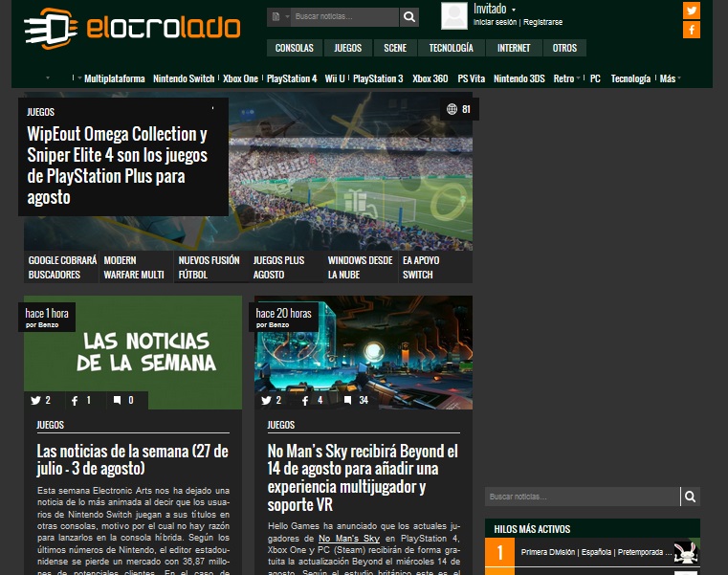Select Xbox One in sub navigation
Screen dimensions: 728x575
click(240, 78)
